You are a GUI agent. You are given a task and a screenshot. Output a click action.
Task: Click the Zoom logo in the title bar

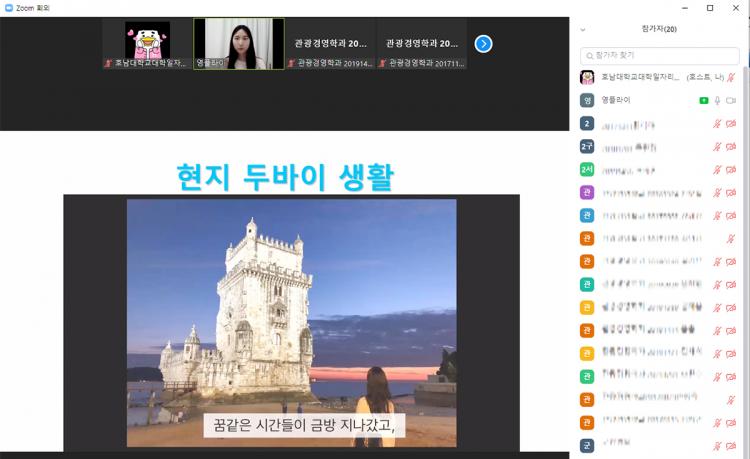(x=9, y=8)
